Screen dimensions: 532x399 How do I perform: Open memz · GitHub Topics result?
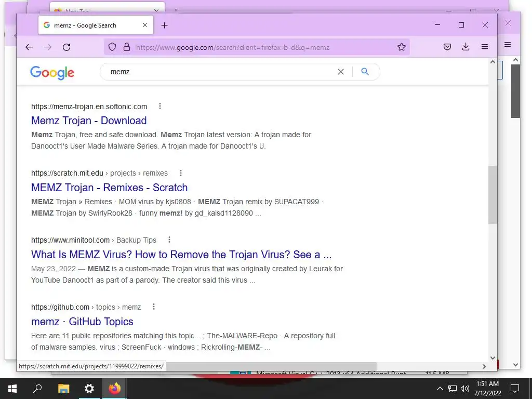82,321
